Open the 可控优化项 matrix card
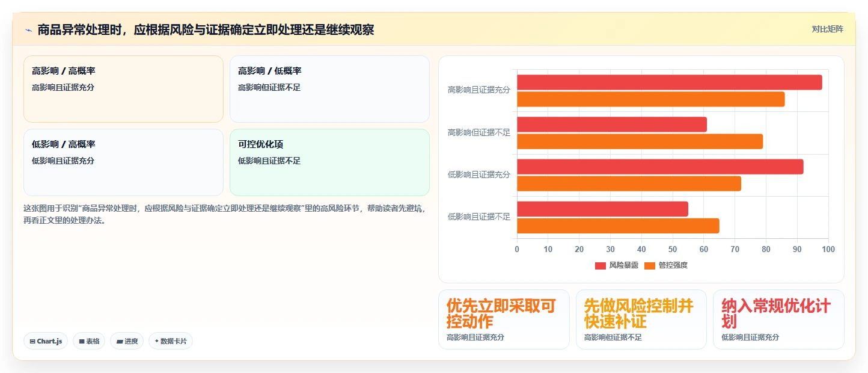 [x=329, y=162]
